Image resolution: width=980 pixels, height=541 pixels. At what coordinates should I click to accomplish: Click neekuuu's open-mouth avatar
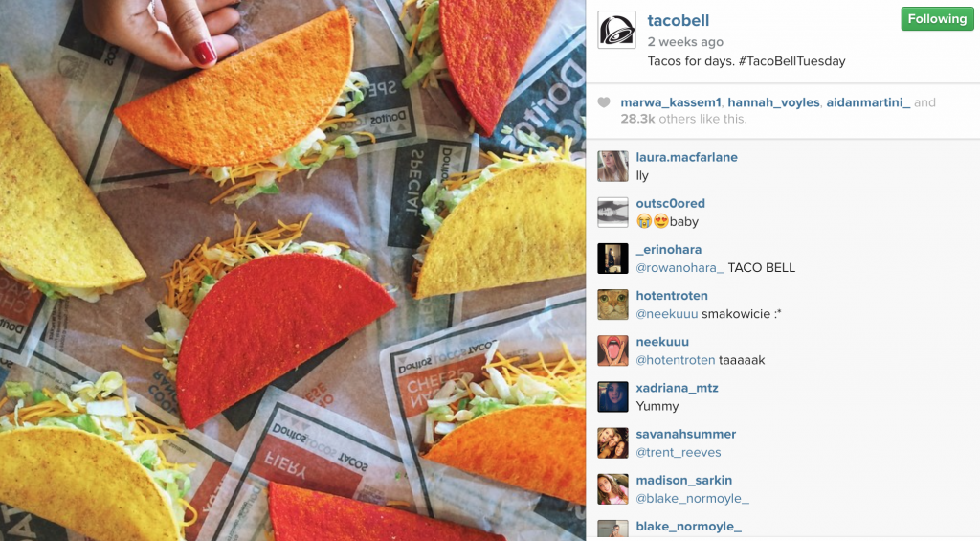point(612,350)
